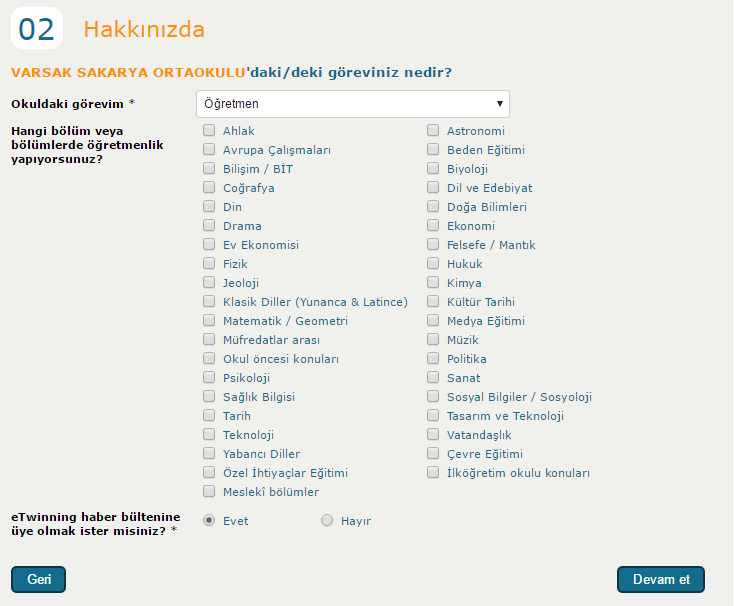Select the Kimya checkbox

click(433, 283)
